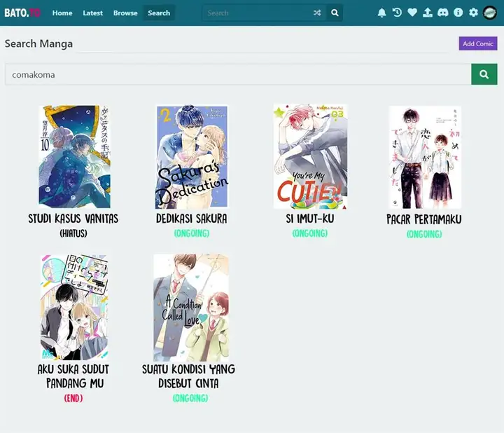Open settings gear icon
Viewport: 504px width, 433px height.
point(474,13)
